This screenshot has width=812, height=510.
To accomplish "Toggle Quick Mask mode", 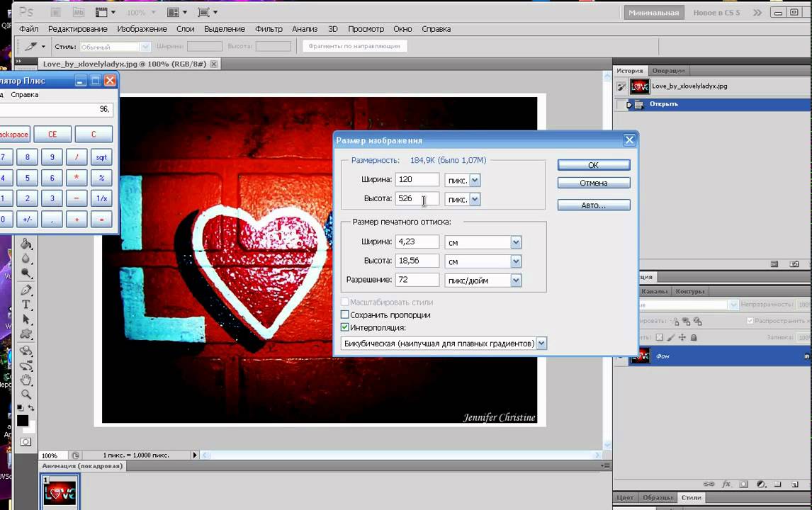I will coord(26,442).
